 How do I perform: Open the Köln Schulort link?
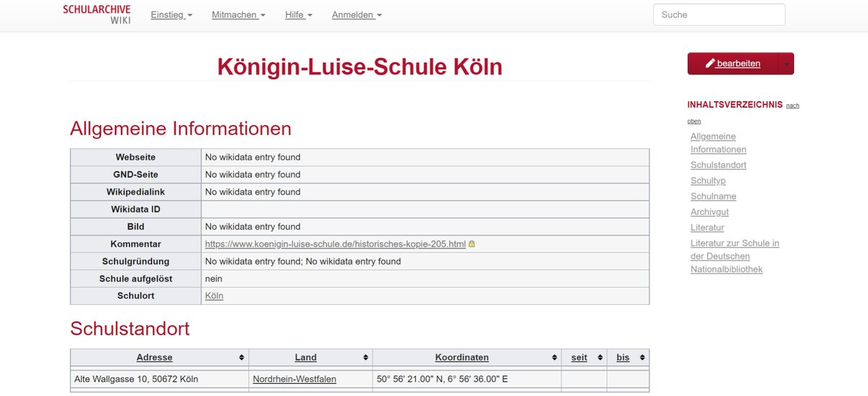[214, 296]
